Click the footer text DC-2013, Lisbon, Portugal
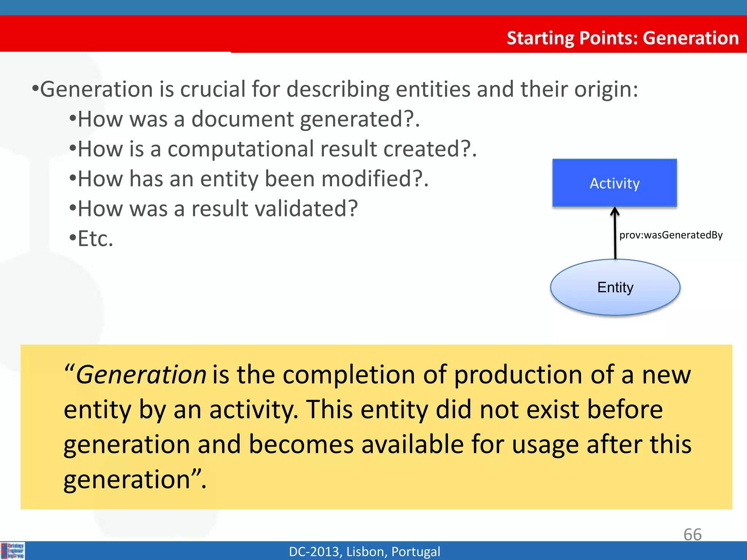 (364, 552)
